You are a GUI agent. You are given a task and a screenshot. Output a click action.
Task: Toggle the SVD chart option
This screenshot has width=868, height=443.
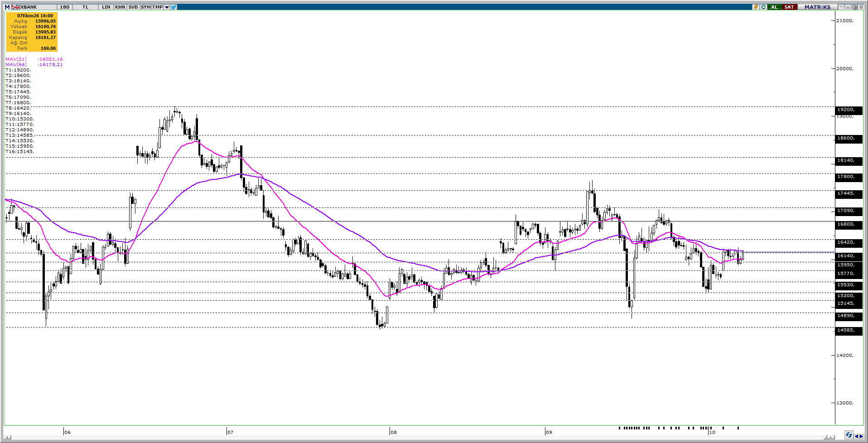133,7
